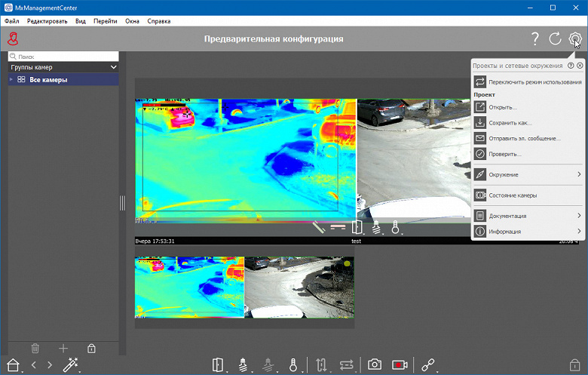Toggle the lock icon under the camera groups
The height and width of the screenshot is (375, 588).
(x=91, y=349)
